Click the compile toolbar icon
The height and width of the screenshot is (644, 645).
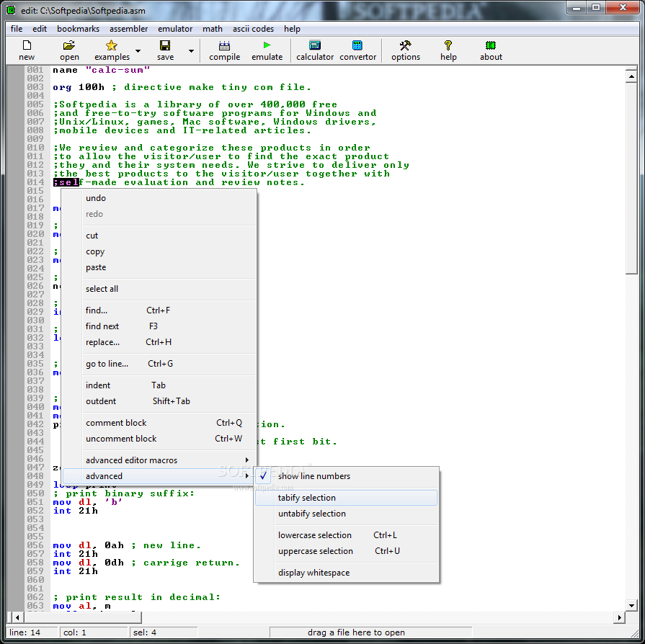tap(225, 45)
